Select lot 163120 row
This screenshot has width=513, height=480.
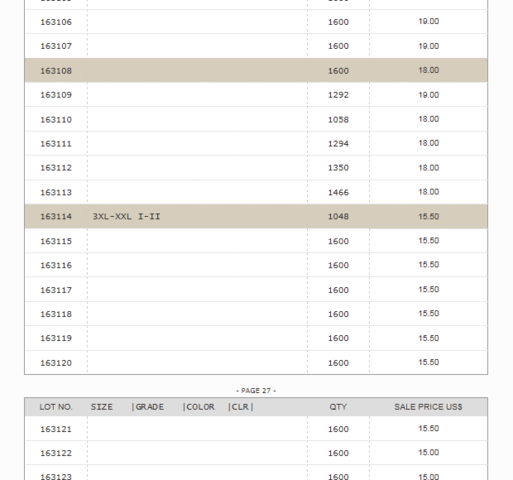256,362
